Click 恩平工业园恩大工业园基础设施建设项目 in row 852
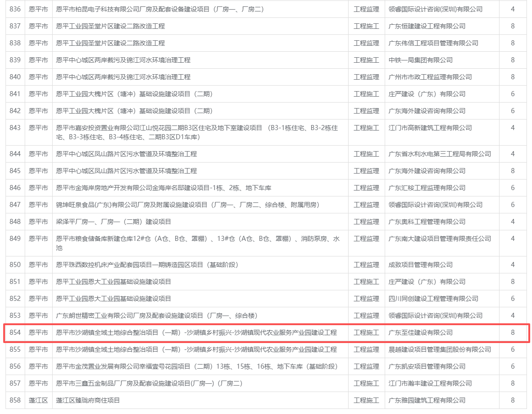 coord(113,299)
